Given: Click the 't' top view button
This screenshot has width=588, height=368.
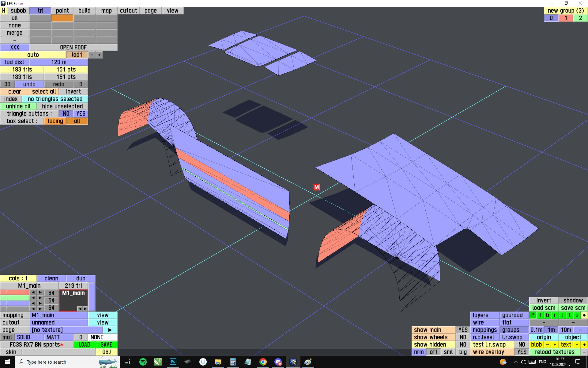Looking at the screenshot, I should point(569,315).
